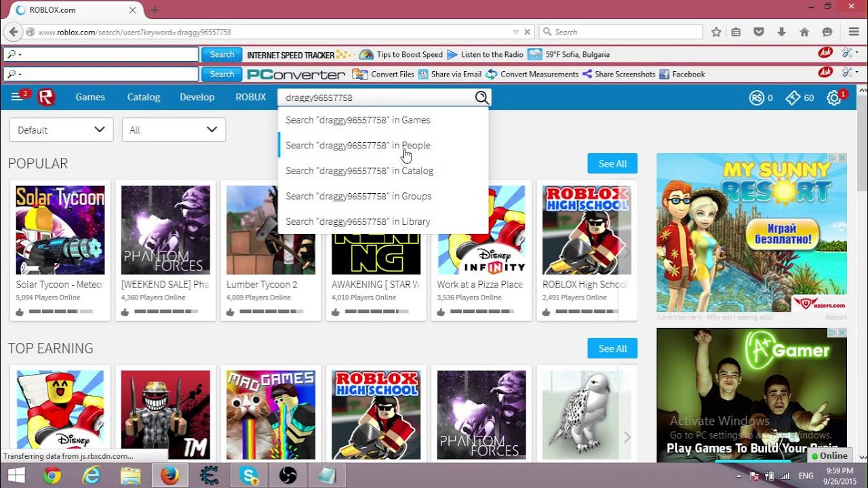Viewport: 868px width, 488px height.
Task: Open Internet Explorer from the taskbar
Action: point(92,476)
